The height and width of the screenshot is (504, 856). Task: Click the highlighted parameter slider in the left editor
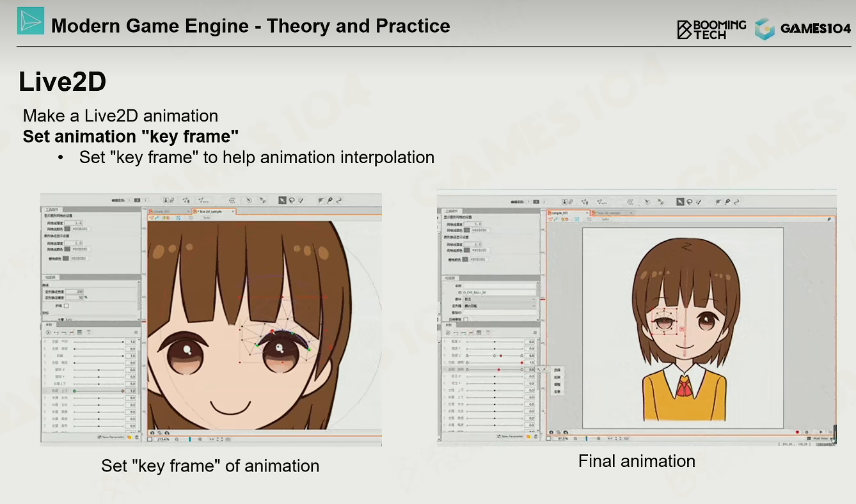tap(99, 391)
